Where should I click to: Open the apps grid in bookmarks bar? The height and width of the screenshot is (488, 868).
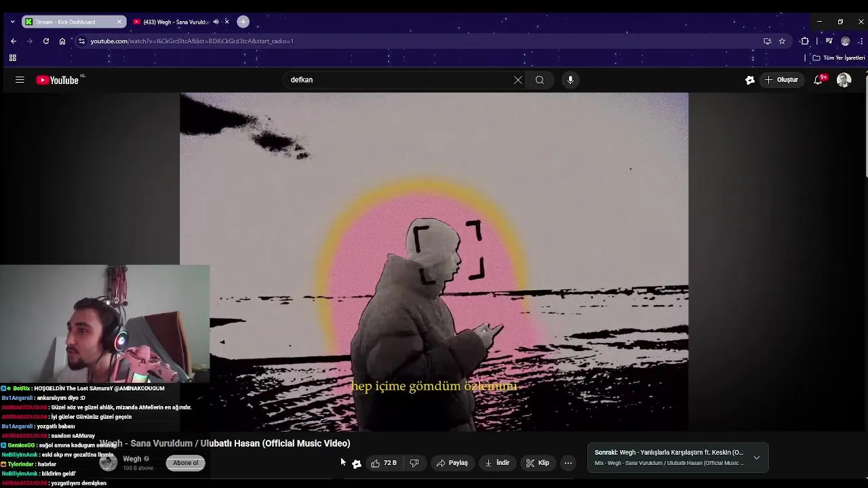click(x=13, y=58)
